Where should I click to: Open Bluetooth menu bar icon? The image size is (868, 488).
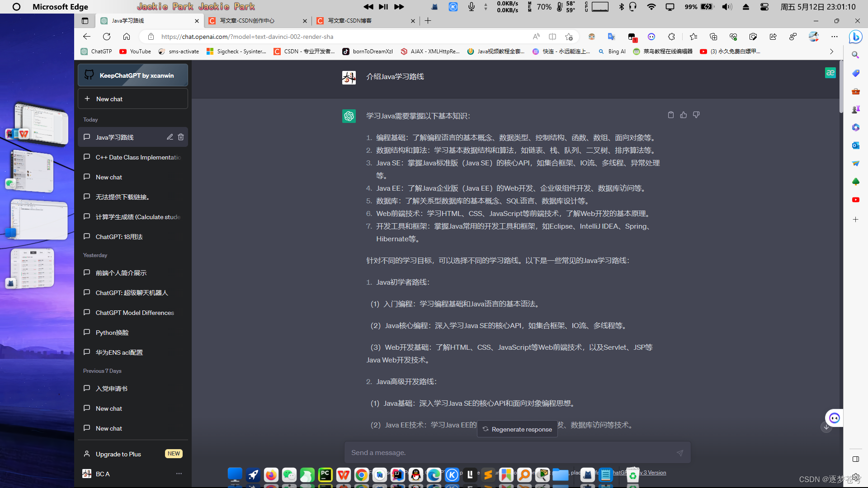tap(621, 7)
